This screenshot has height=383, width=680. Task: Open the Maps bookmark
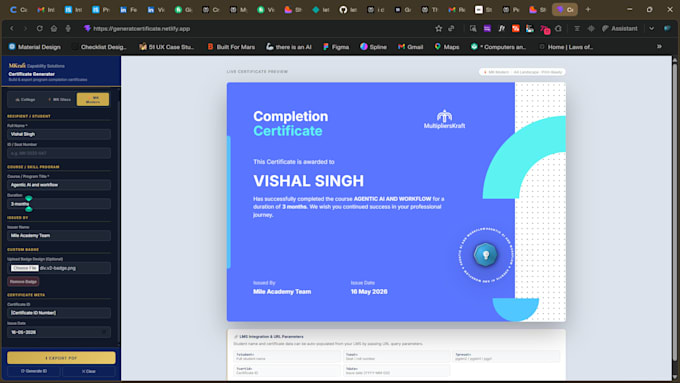coord(447,47)
